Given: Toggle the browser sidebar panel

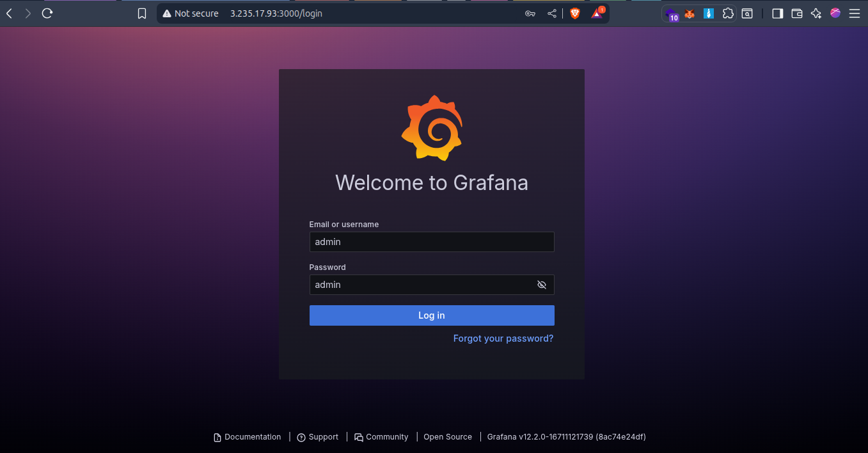Looking at the screenshot, I should (778, 13).
